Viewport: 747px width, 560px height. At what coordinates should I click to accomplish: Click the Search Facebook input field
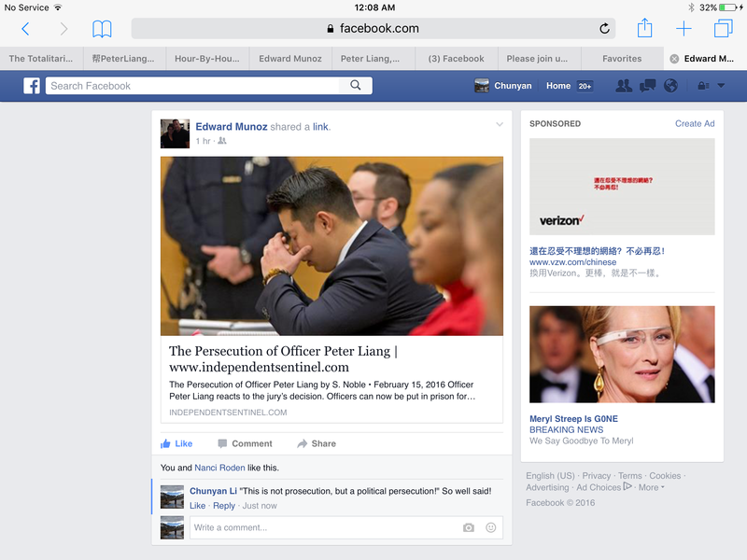click(x=196, y=86)
